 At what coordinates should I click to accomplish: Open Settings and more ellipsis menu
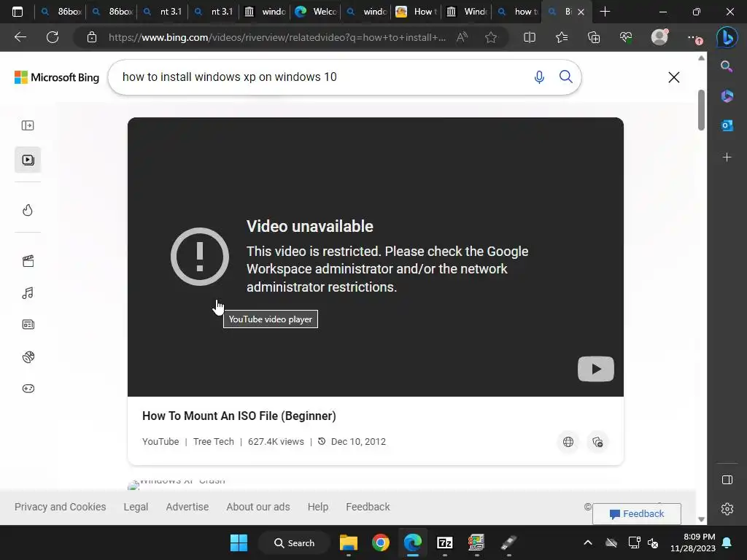point(694,37)
